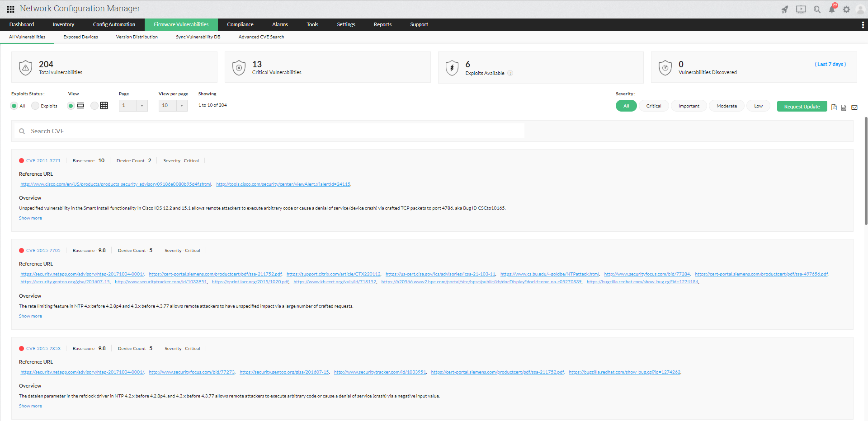868x421 pixels.
Task: Export the list as CSV
Action: point(844,108)
